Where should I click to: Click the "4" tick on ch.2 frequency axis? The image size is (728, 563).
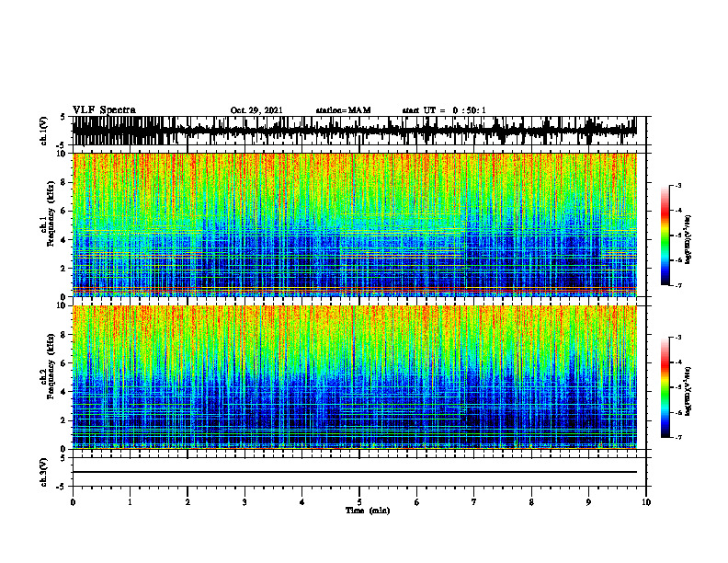point(64,392)
